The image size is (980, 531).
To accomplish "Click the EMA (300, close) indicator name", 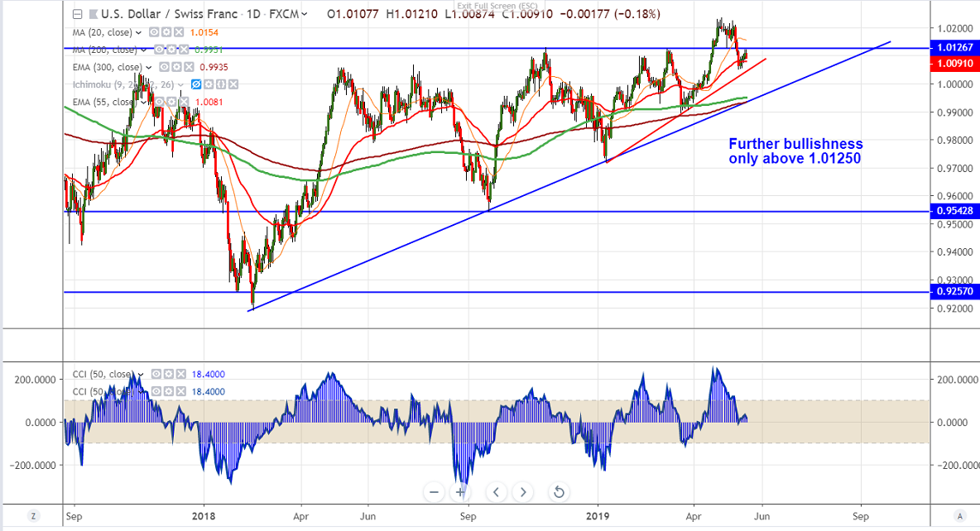I will pos(108,67).
